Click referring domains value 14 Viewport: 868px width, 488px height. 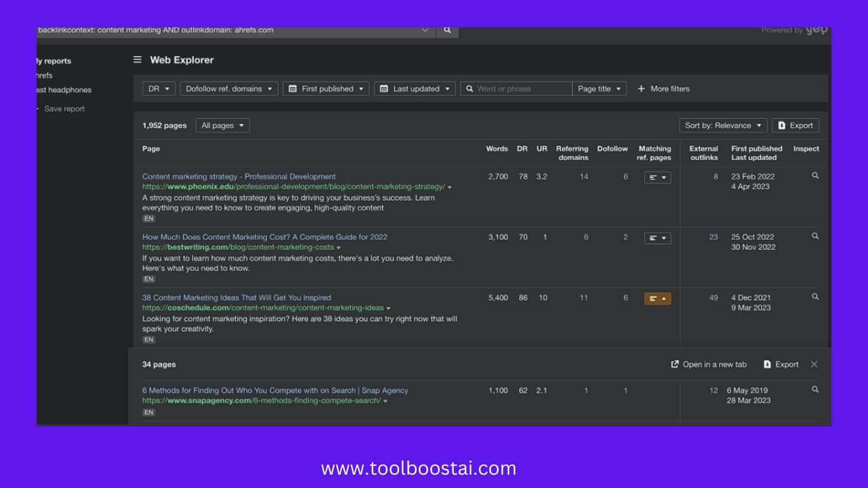pos(584,177)
